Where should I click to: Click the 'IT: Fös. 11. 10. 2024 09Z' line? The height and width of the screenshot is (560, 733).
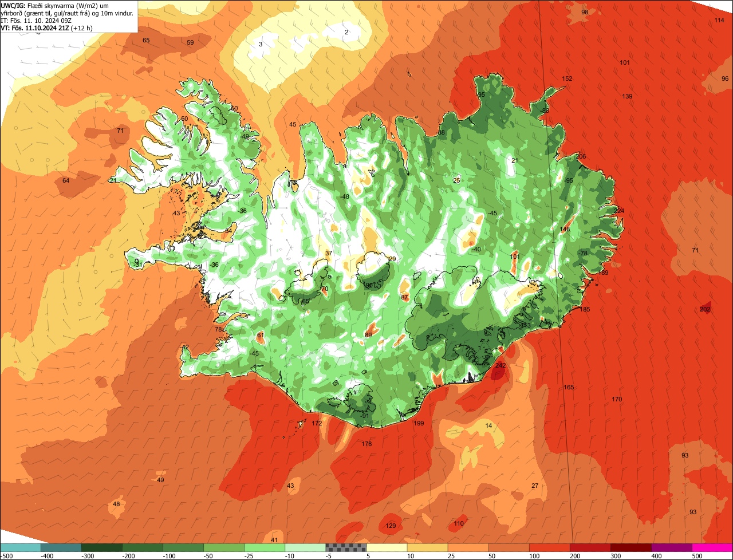pos(36,20)
